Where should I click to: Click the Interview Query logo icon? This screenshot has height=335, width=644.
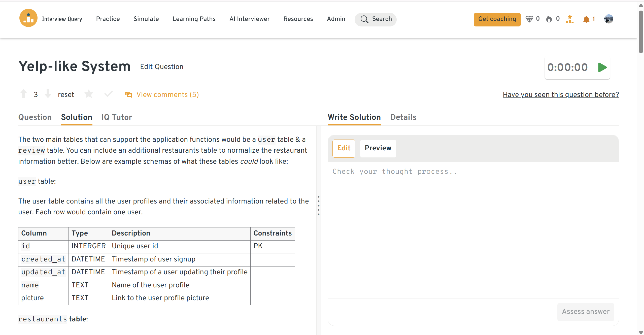(28, 18)
